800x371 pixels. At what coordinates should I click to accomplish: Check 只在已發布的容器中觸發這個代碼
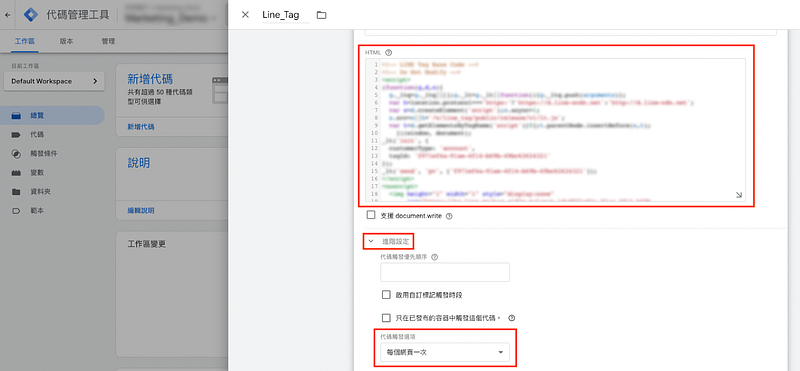pos(386,318)
